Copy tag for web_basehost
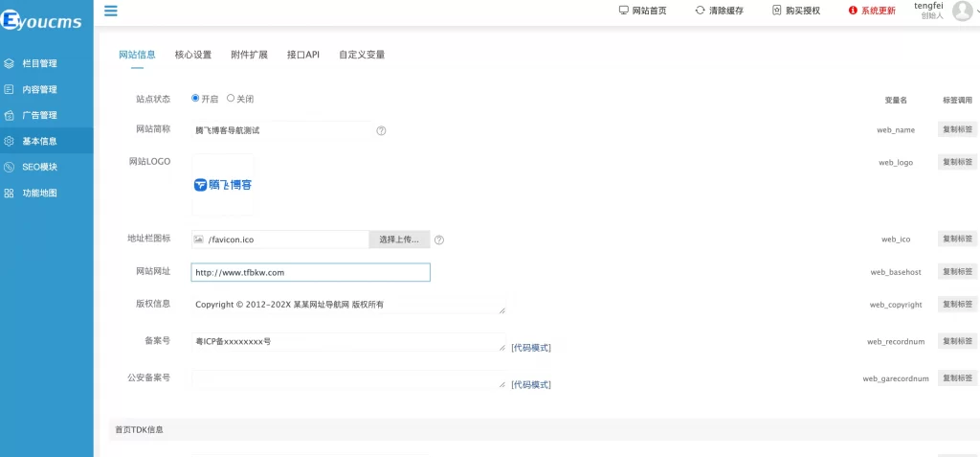980x457 pixels. coord(957,272)
